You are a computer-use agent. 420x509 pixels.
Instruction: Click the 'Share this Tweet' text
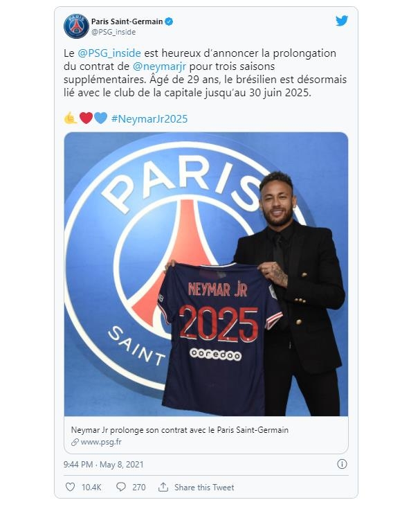click(204, 488)
